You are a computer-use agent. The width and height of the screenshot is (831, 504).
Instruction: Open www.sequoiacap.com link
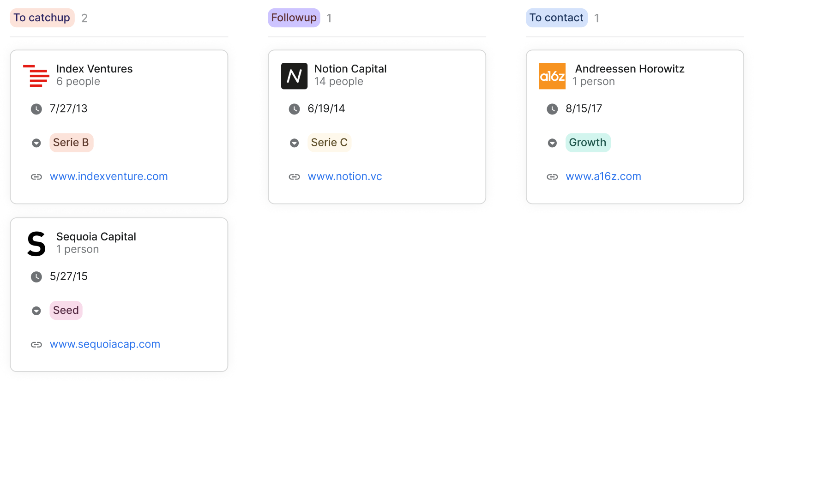(105, 344)
